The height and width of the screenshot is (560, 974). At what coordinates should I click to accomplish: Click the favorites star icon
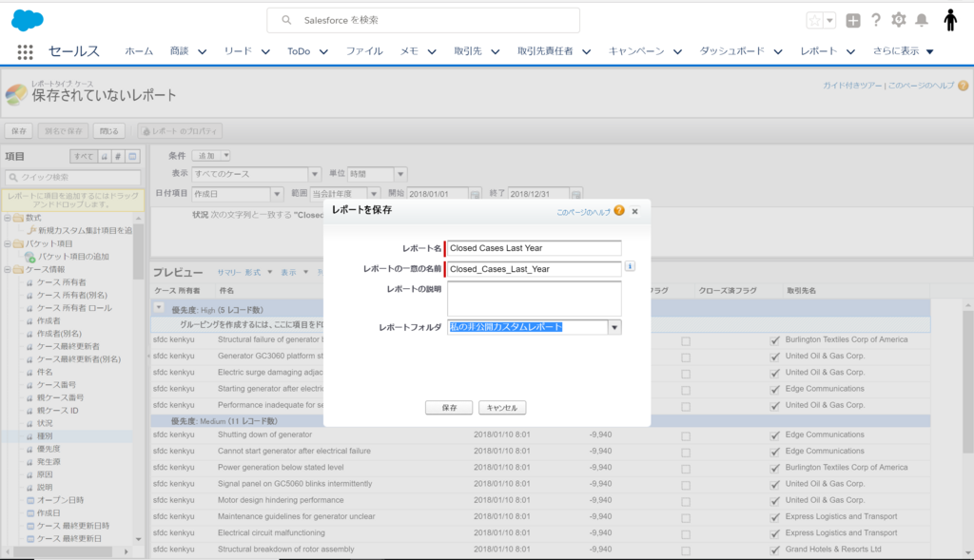tap(814, 21)
